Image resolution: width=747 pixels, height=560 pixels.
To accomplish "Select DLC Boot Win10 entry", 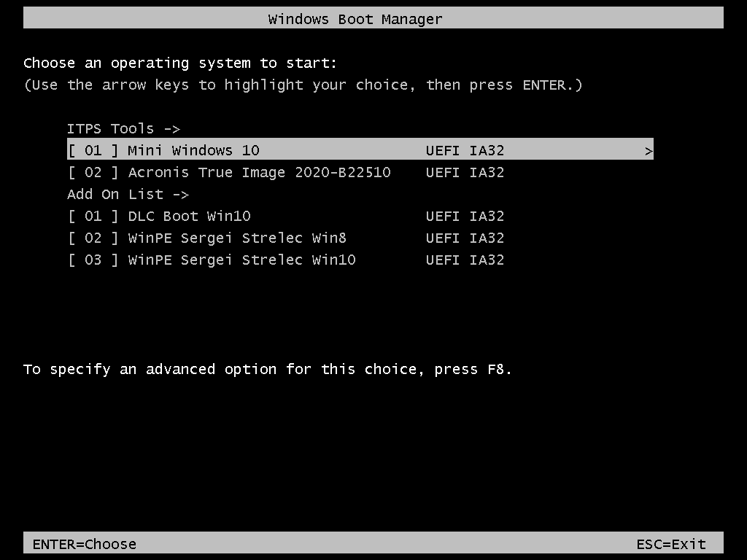I will [x=286, y=216].
